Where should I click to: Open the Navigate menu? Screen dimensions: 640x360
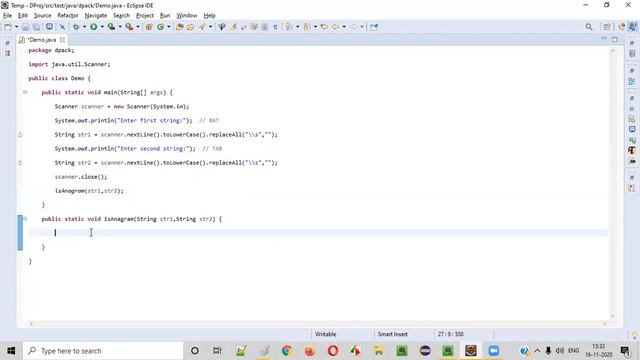(x=96, y=16)
